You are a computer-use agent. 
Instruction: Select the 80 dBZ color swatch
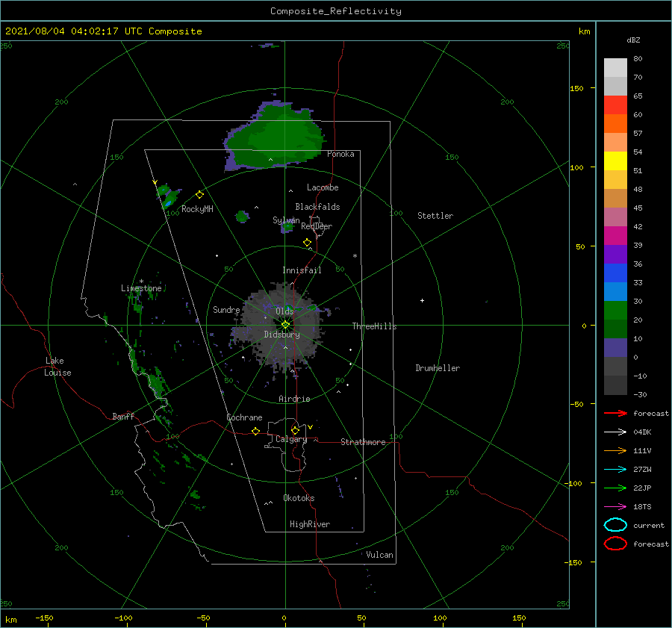615,67
